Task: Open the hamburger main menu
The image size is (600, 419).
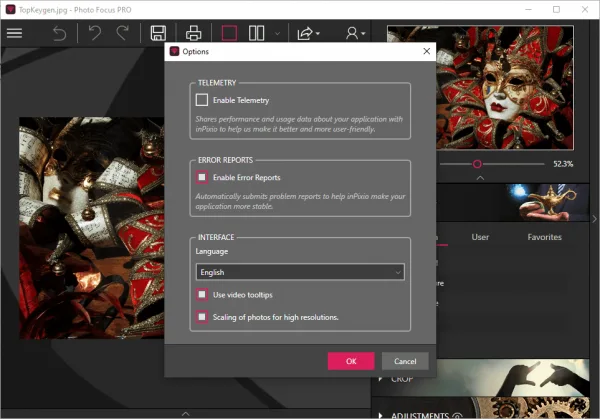Action: tap(15, 33)
